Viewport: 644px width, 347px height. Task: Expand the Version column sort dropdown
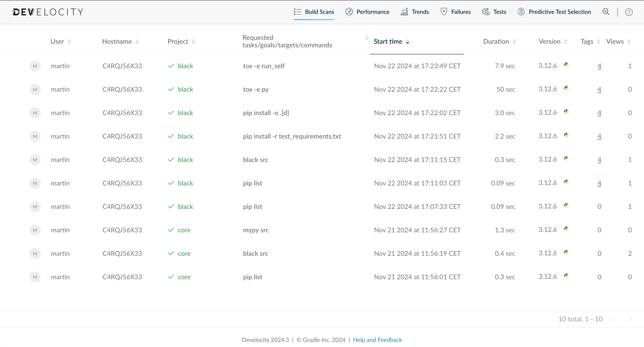pos(566,41)
